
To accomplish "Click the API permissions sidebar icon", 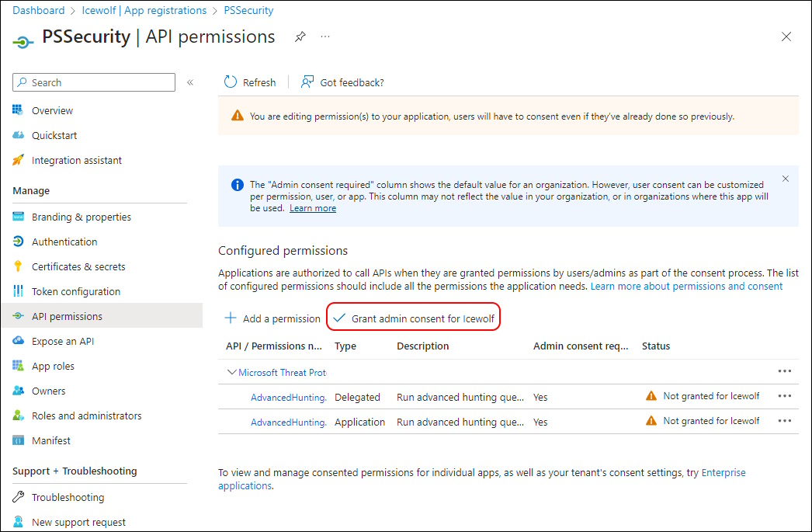I will [x=18, y=316].
